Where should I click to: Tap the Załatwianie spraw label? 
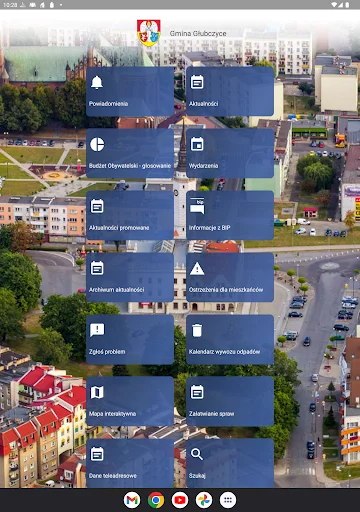(x=212, y=414)
